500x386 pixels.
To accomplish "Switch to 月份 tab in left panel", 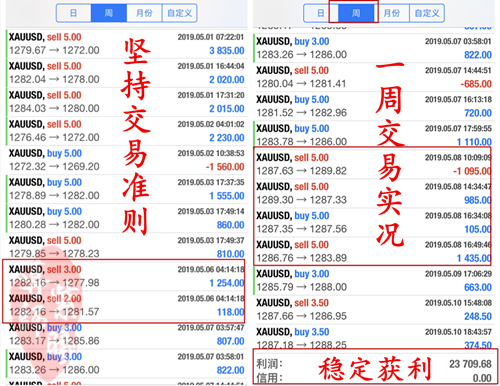I will pyautogui.click(x=144, y=13).
